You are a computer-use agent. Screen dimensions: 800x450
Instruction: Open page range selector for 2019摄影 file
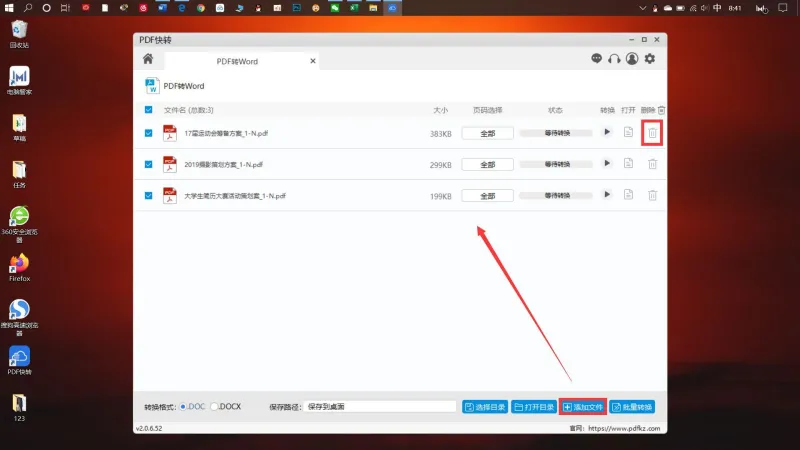(x=487, y=164)
